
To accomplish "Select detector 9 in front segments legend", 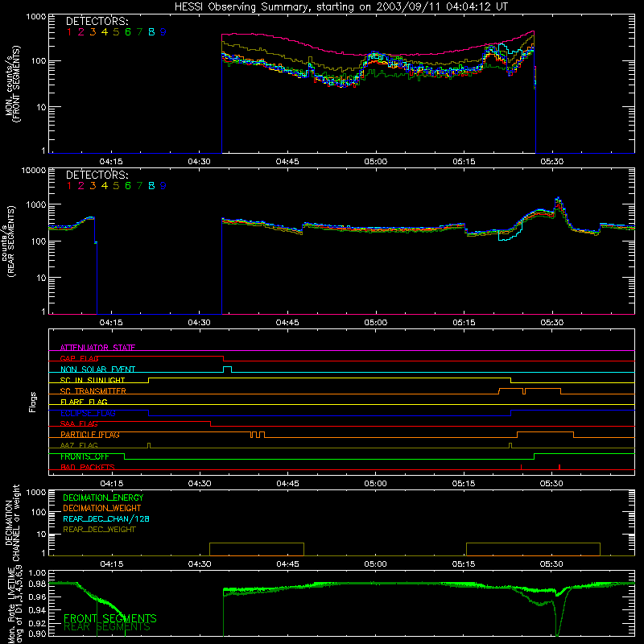I will [163, 32].
